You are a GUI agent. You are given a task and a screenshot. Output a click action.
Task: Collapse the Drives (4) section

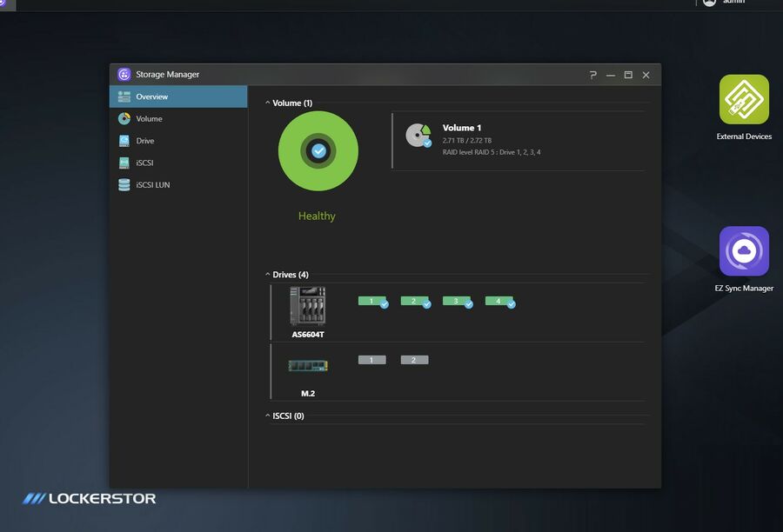tap(267, 274)
